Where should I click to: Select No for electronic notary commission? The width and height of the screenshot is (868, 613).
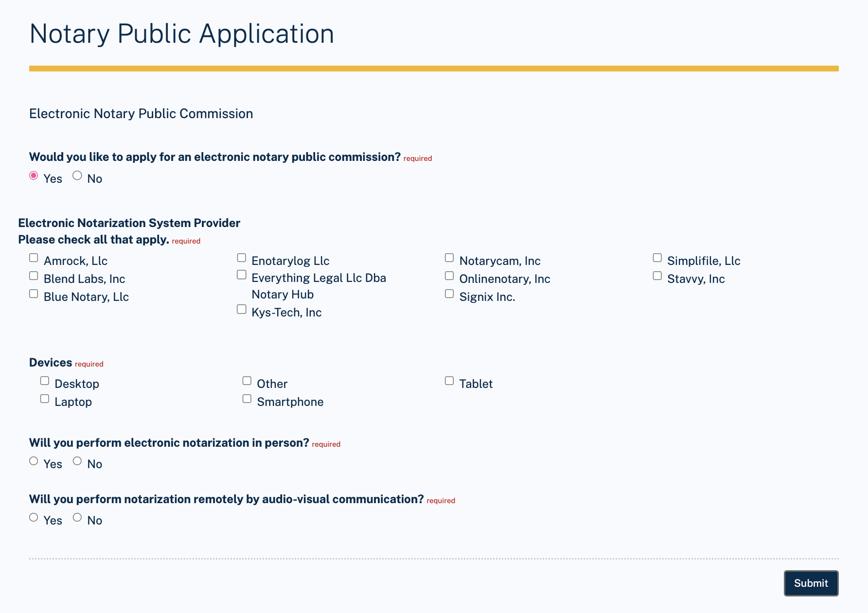[x=77, y=175]
